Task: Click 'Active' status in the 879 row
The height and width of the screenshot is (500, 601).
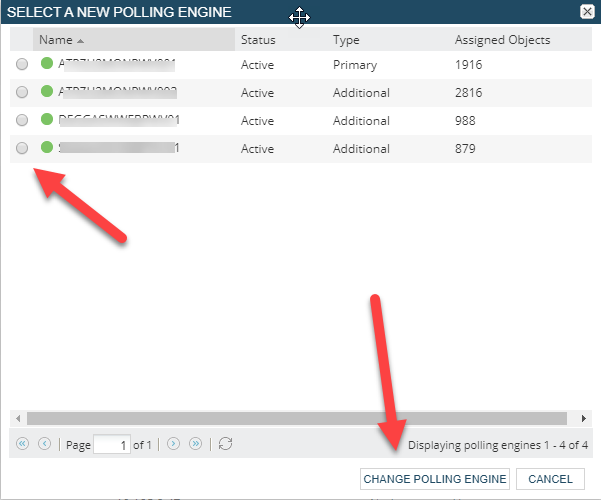Action: tap(257, 148)
